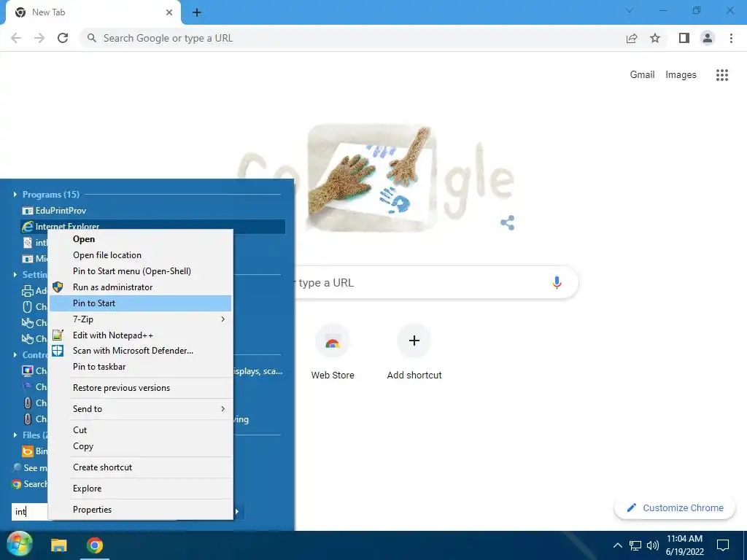
Task: Open Chrome side panel icon
Action: [x=684, y=38]
